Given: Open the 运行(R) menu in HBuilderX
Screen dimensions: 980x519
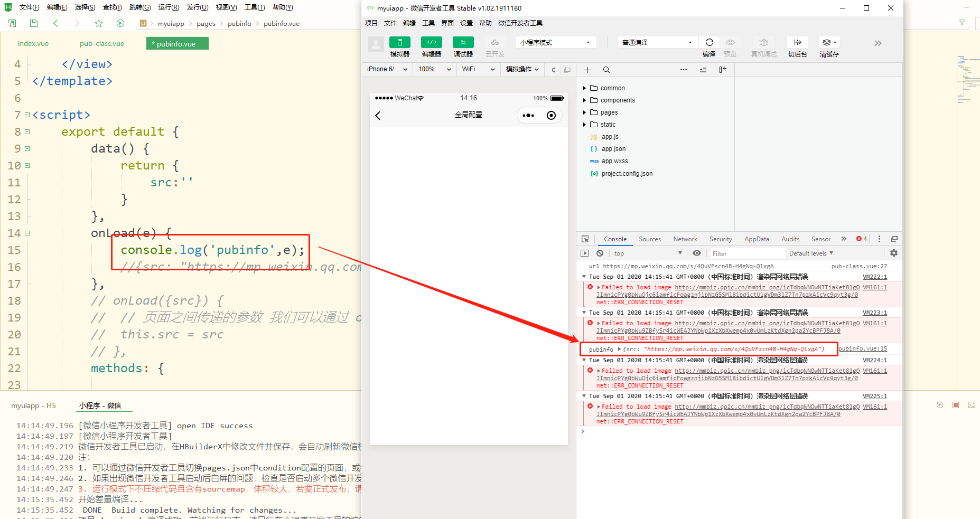Looking at the screenshot, I should pos(169,7).
